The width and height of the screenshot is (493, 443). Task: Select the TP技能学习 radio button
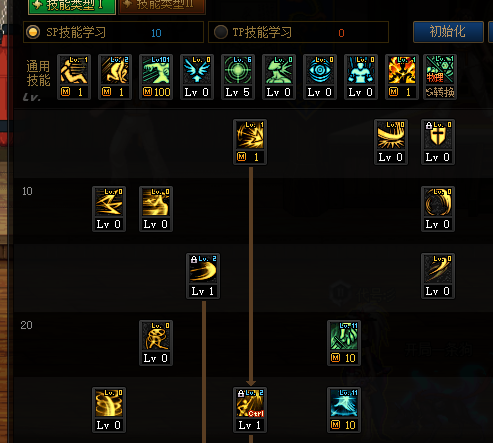tap(221, 32)
